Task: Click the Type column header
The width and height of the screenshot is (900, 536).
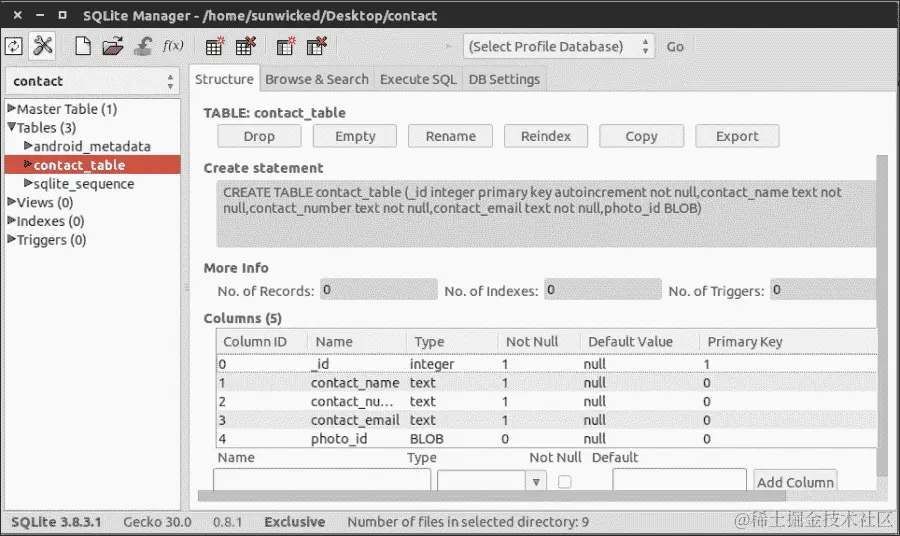Action: click(x=452, y=341)
